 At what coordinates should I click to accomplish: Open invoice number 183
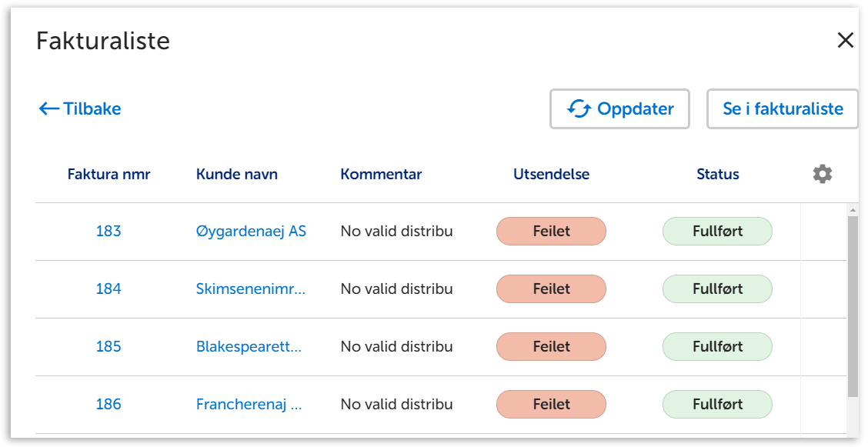(108, 232)
